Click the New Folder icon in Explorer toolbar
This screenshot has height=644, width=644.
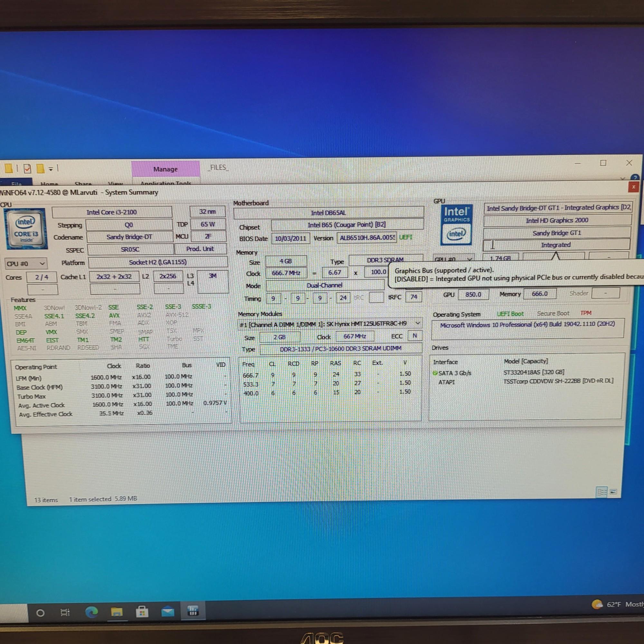point(40,169)
